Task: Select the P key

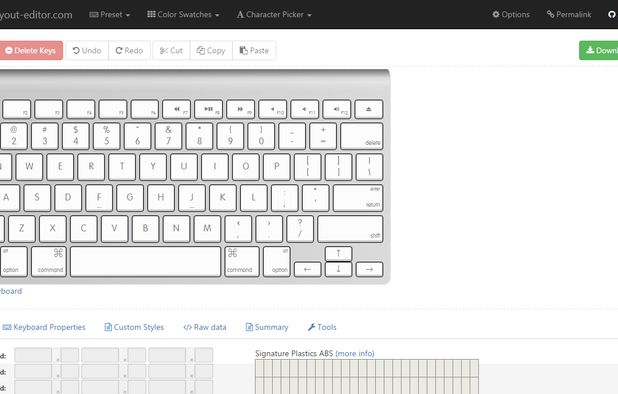Action: click(x=277, y=167)
